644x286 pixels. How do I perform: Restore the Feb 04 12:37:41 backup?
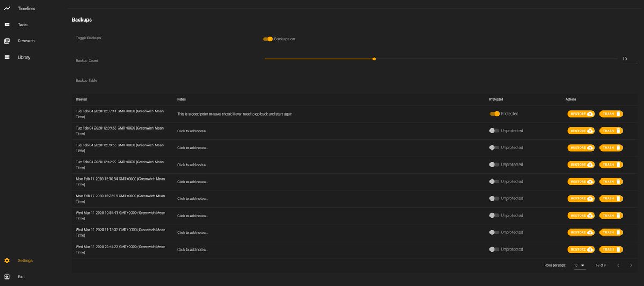581,114
